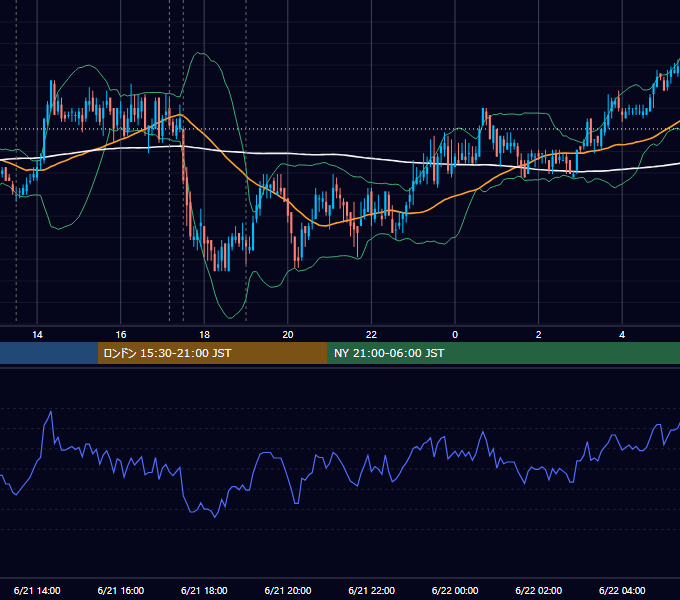The height and width of the screenshot is (600, 680).
Task: Click the hour label 22 on time axis
Action: pyautogui.click(x=371, y=335)
